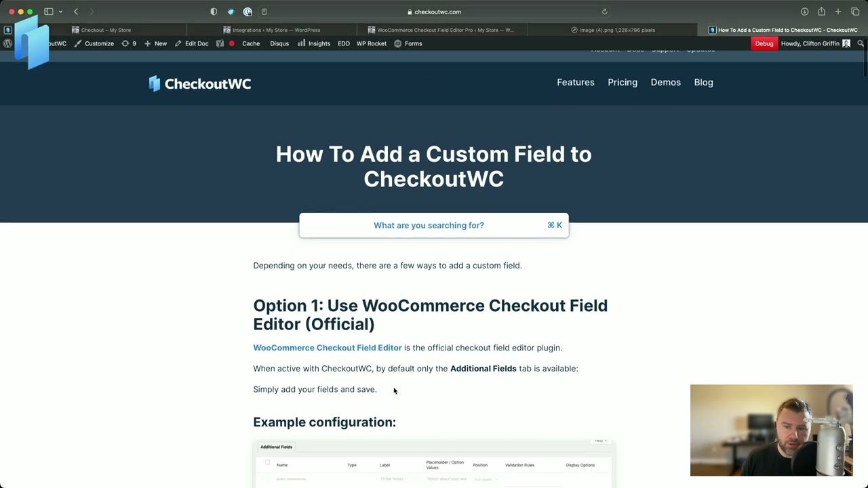
Task: Click the red Debug button
Action: pyautogui.click(x=764, y=43)
